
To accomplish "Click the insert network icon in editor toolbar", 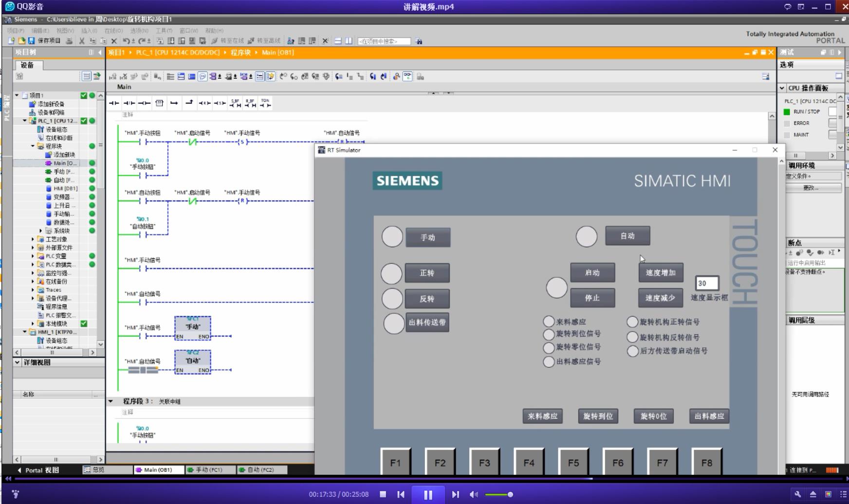I will (113, 76).
